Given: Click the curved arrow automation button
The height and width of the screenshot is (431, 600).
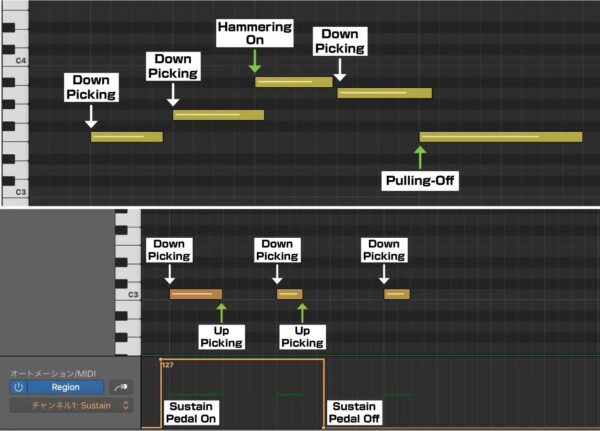Looking at the screenshot, I should point(122,387).
